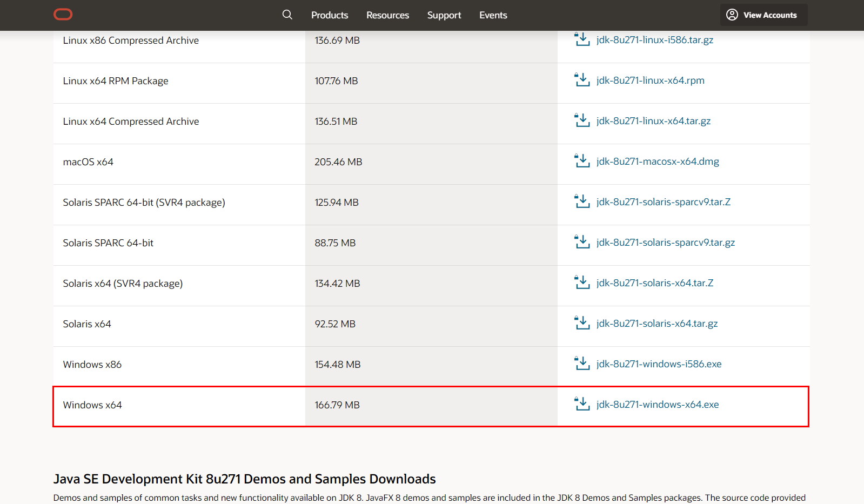
Task: Open the Resources menu
Action: click(387, 15)
